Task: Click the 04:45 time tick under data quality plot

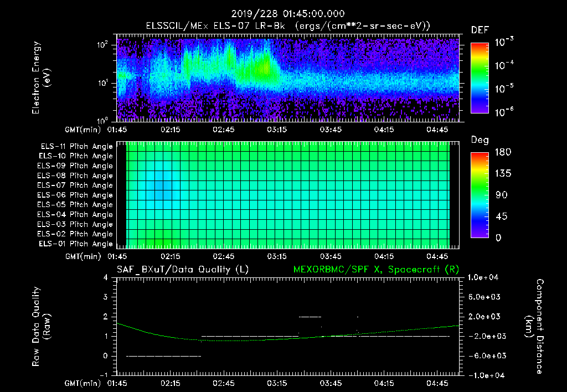Action: click(437, 383)
